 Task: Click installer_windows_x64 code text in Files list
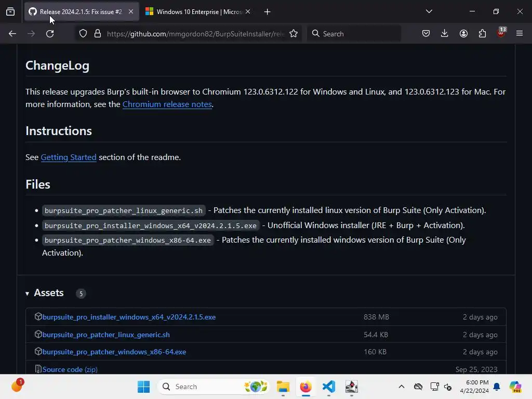(150, 225)
